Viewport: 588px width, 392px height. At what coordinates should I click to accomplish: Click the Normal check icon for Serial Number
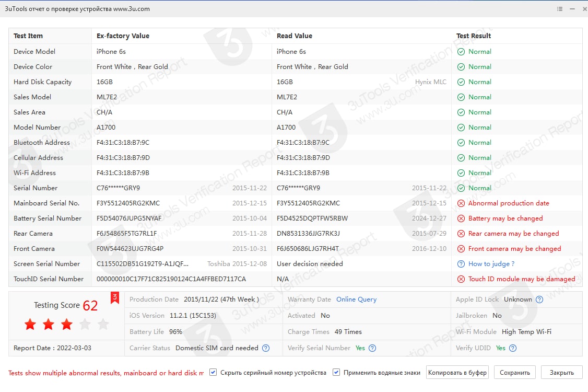pyautogui.click(x=461, y=188)
